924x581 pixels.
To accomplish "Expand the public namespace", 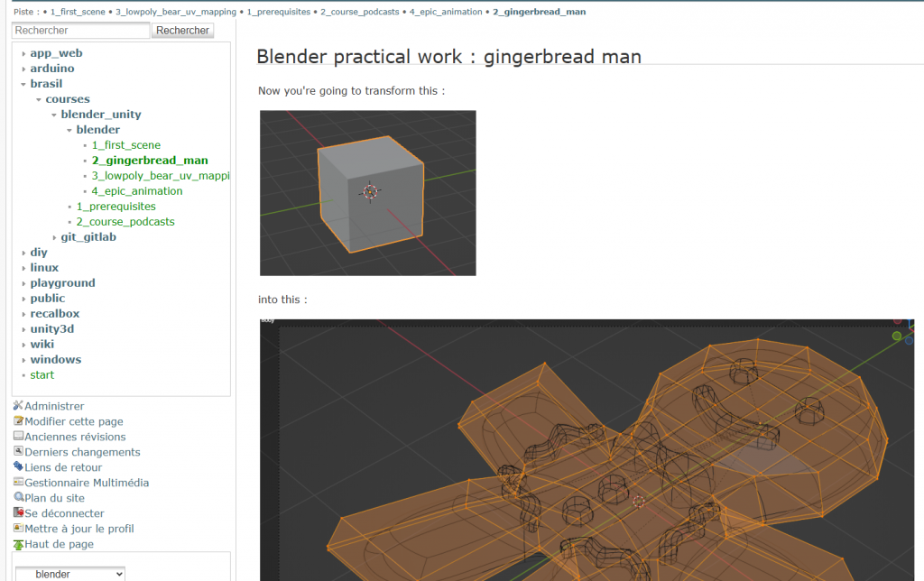I will point(23,299).
